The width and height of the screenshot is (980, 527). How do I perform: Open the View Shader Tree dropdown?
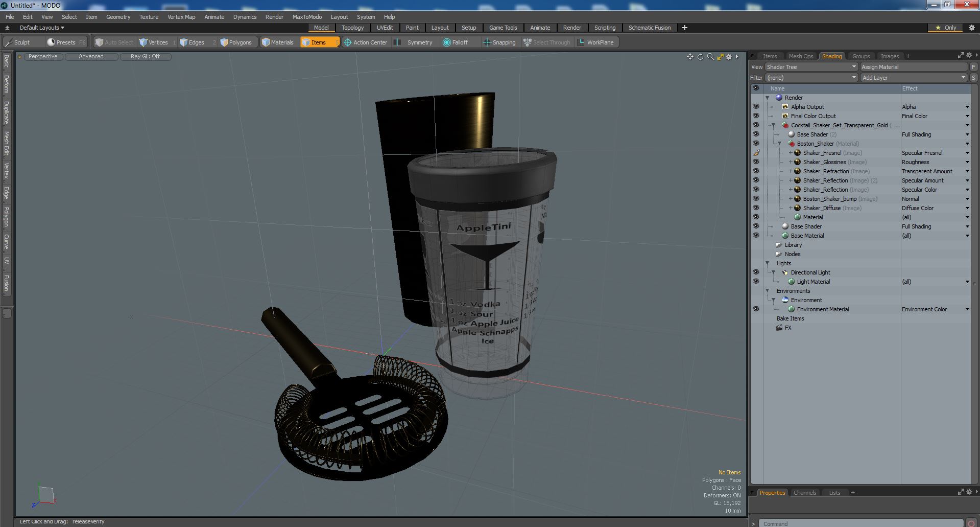pyautogui.click(x=811, y=67)
